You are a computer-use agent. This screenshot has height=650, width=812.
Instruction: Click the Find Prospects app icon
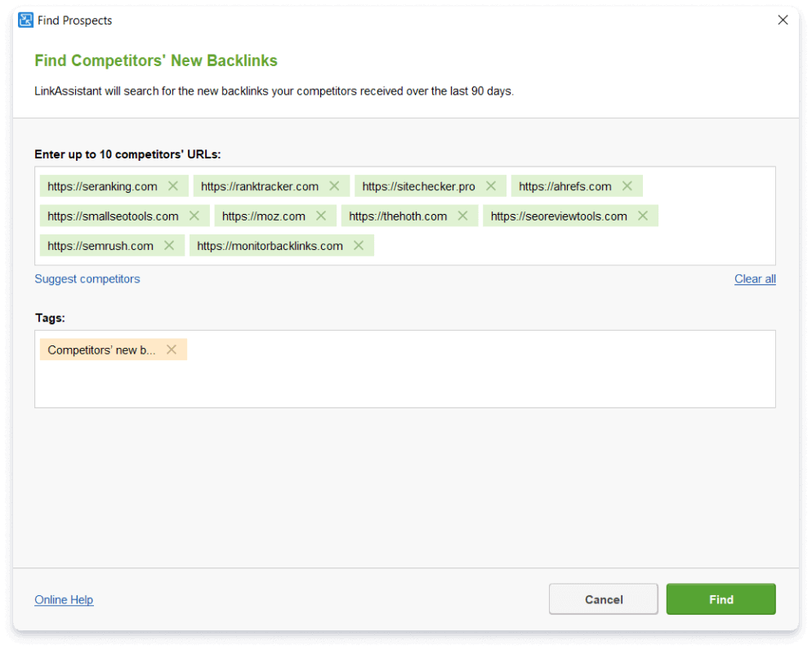25,20
